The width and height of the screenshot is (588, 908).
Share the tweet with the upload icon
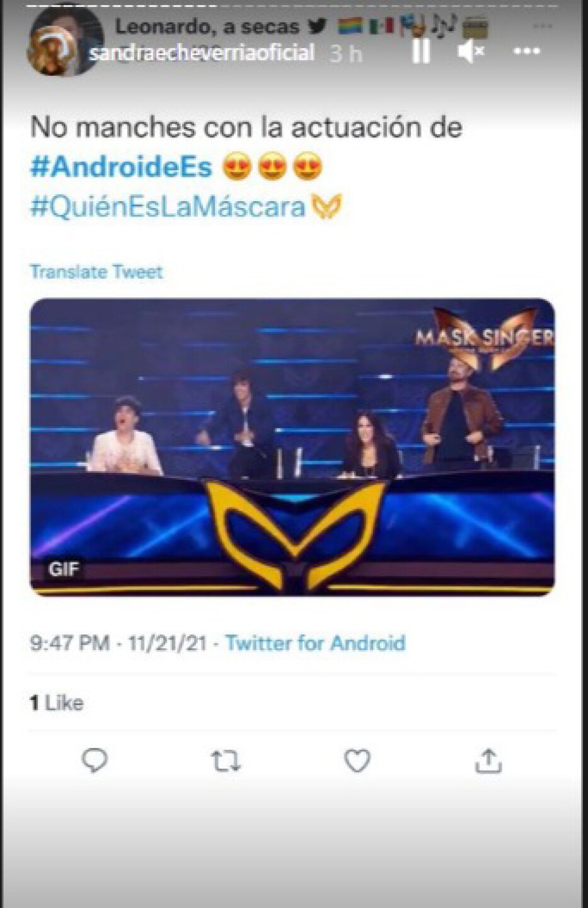(x=488, y=761)
